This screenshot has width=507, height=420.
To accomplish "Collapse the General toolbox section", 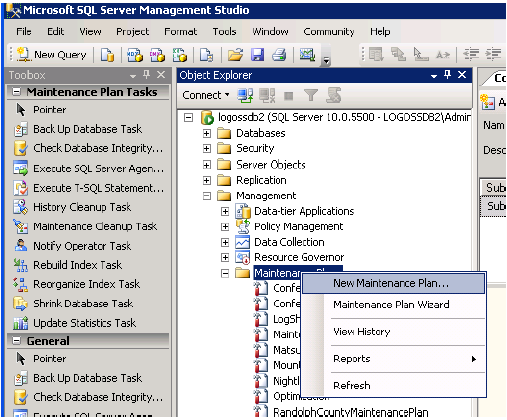I will (16, 340).
